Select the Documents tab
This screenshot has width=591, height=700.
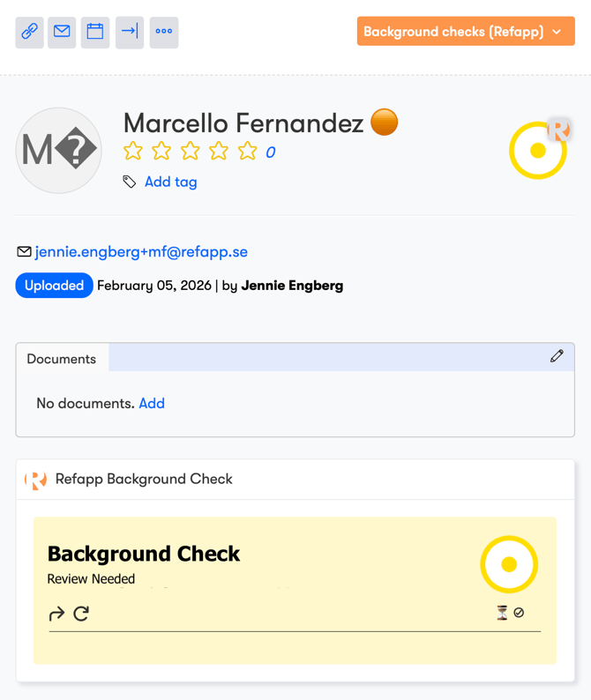(x=62, y=359)
